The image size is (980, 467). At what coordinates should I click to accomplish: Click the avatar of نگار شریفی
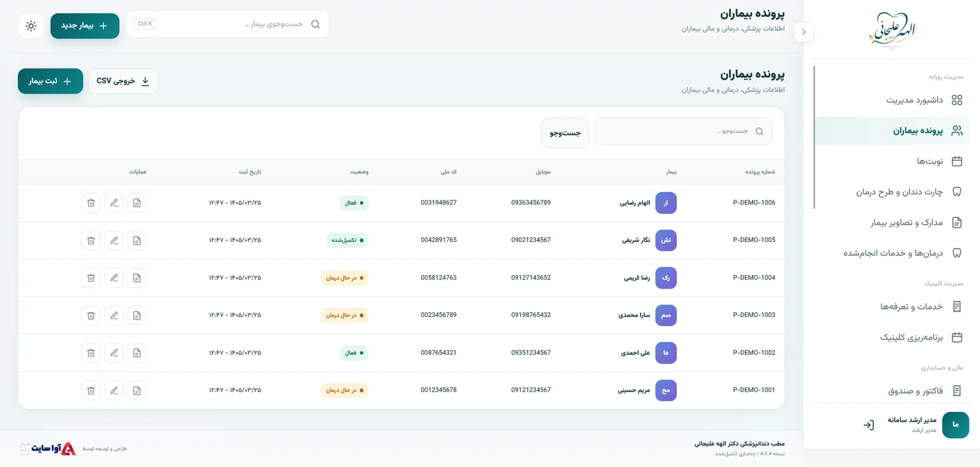(x=666, y=240)
